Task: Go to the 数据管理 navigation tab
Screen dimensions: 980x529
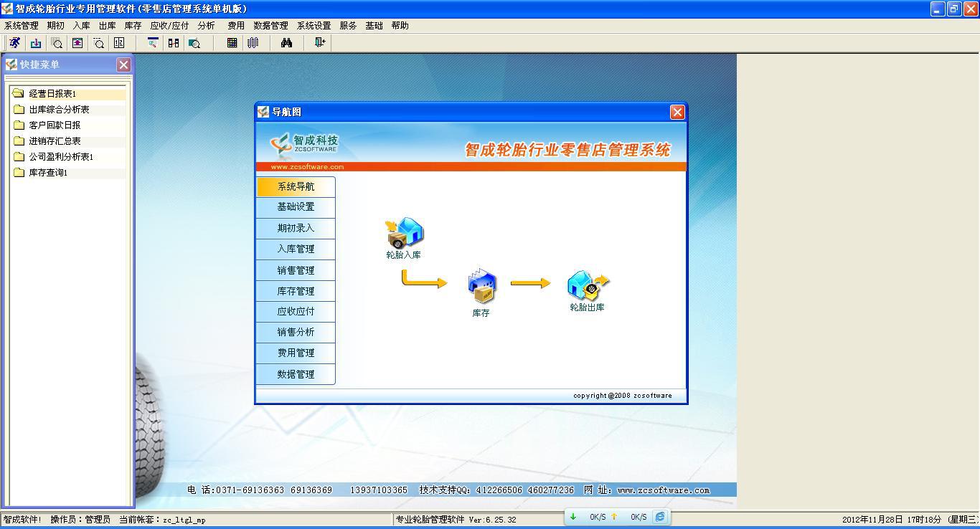Action: pos(296,374)
